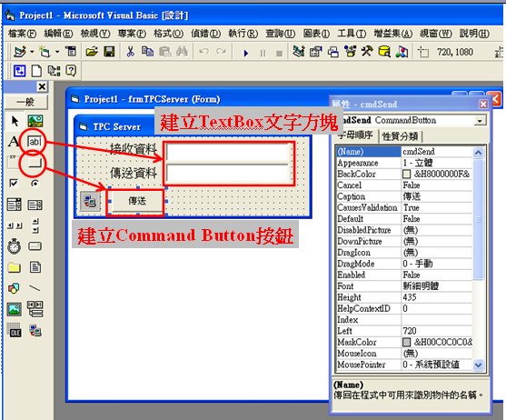Select the CommandButton control tool
Screen dimensions: 506x420
click(35, 163)
